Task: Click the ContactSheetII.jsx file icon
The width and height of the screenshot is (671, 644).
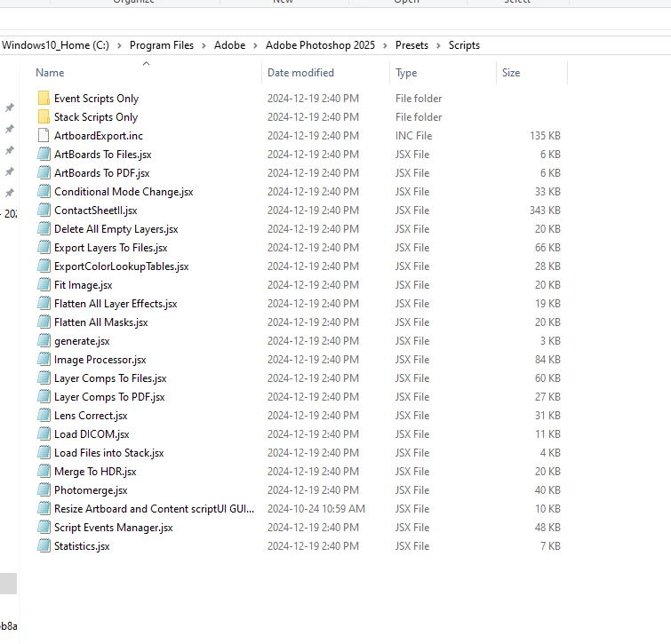Action: (x=44, y=210)
